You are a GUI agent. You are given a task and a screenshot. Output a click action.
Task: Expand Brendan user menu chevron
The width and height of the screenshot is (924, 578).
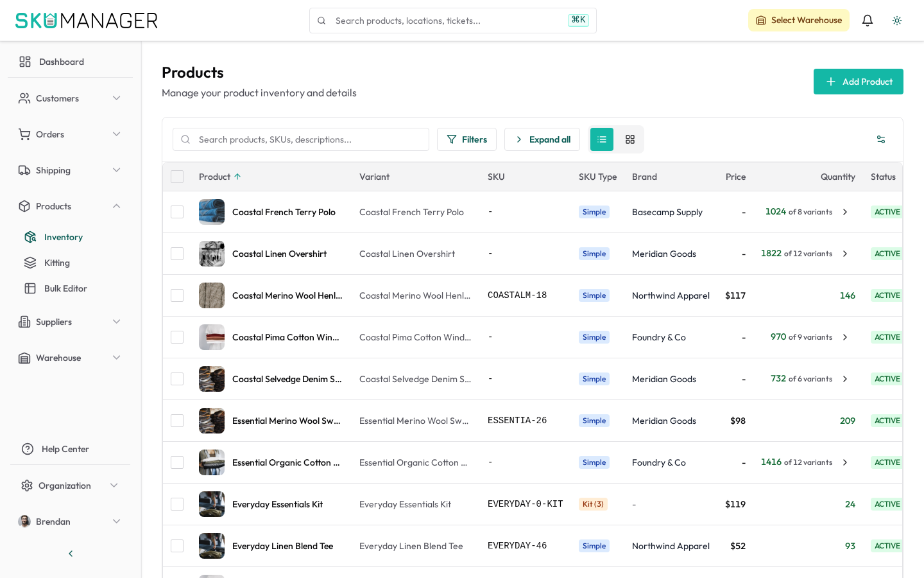(117, 521)
